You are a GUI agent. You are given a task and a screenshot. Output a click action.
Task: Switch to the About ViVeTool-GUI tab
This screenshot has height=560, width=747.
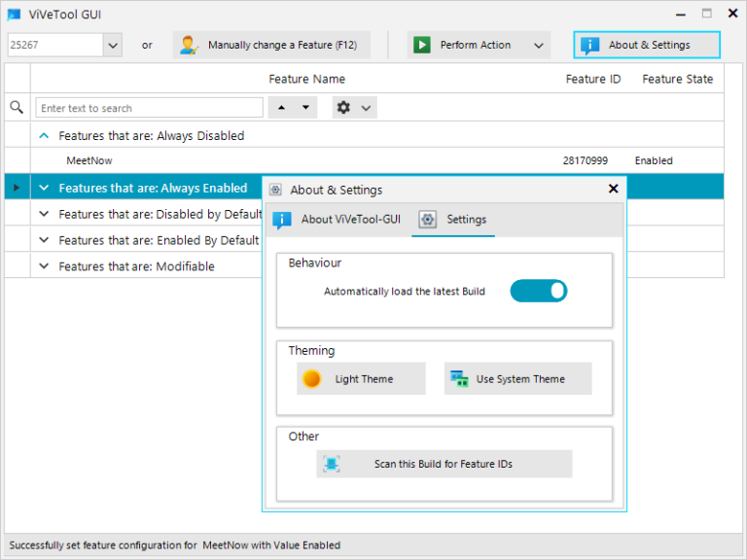pyautogui.click(x=338, y=220)
